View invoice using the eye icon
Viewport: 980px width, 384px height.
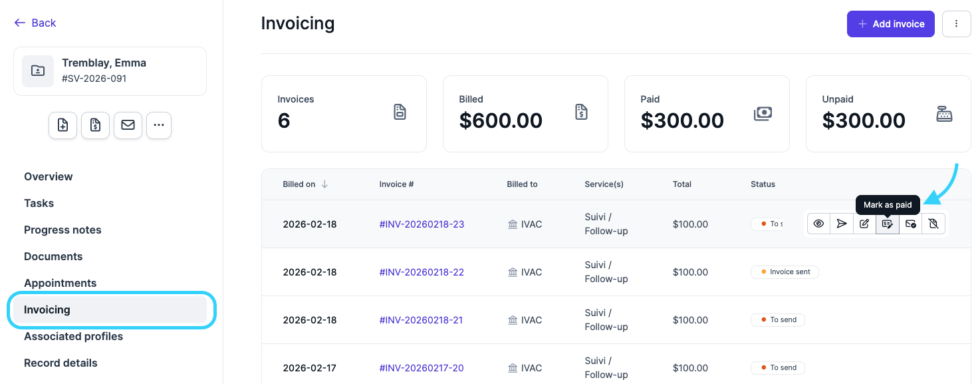click(818, 224)
